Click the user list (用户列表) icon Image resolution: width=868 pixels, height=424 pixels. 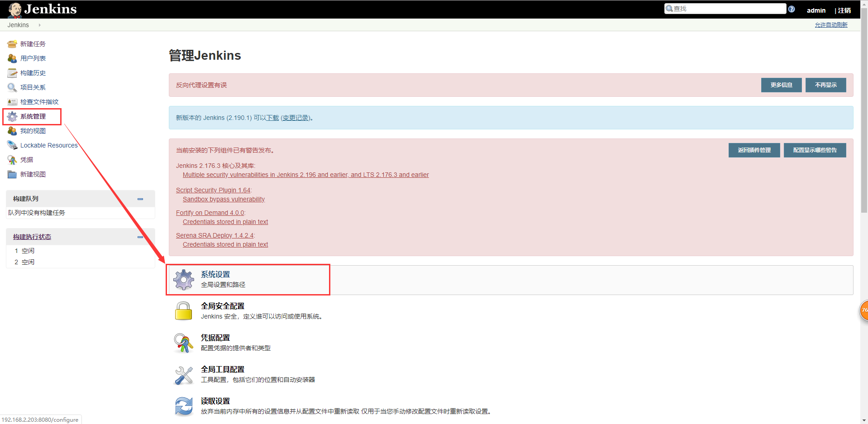(12, 58)
